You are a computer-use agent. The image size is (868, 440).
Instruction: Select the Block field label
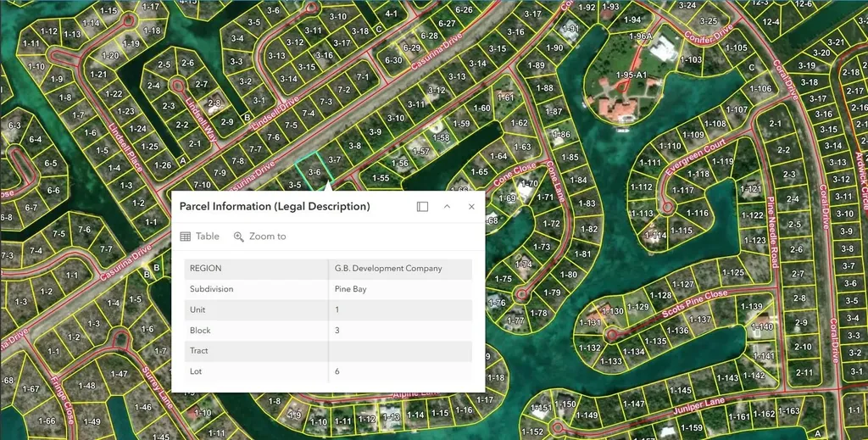[x=200, y=331]
